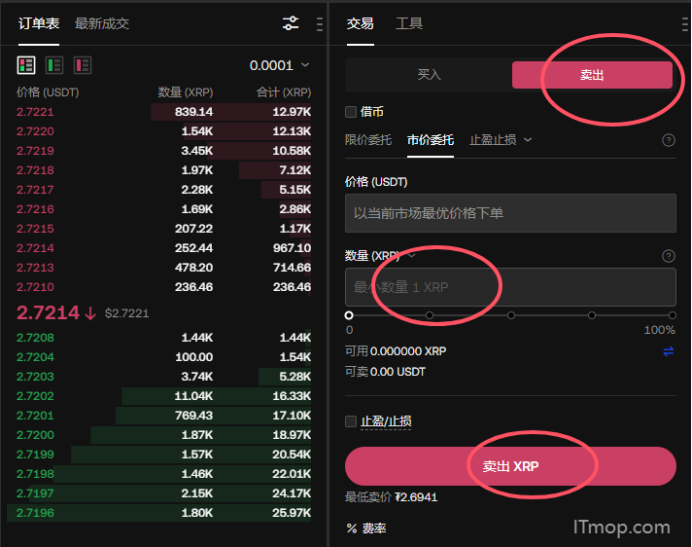692x547 pixels.
Task: Click bid price 2.7204
Action: [35, 357]
